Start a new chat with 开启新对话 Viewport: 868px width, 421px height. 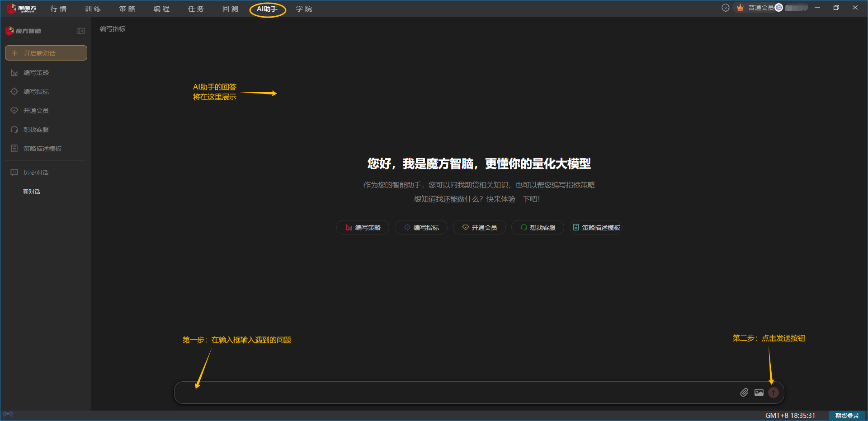pos(46,53)
